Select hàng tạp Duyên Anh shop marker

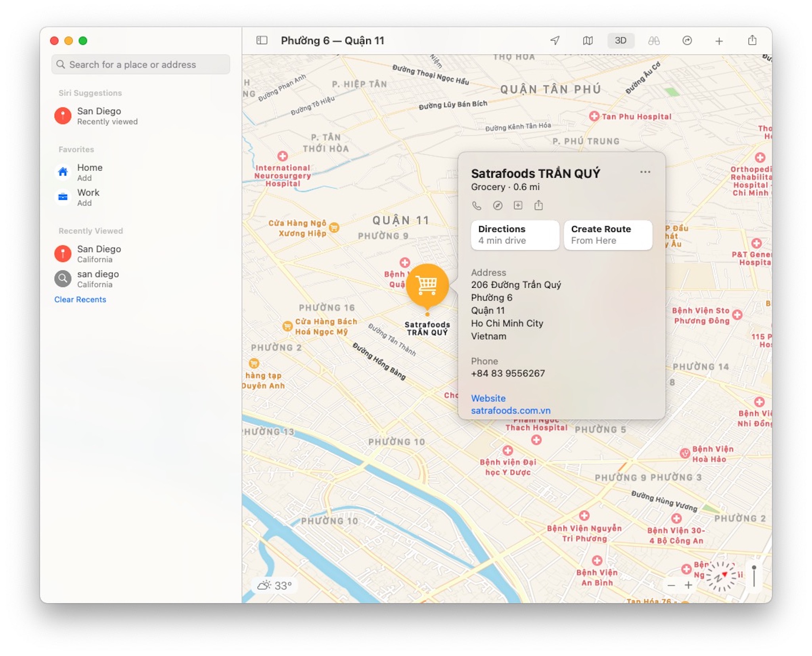254,363
